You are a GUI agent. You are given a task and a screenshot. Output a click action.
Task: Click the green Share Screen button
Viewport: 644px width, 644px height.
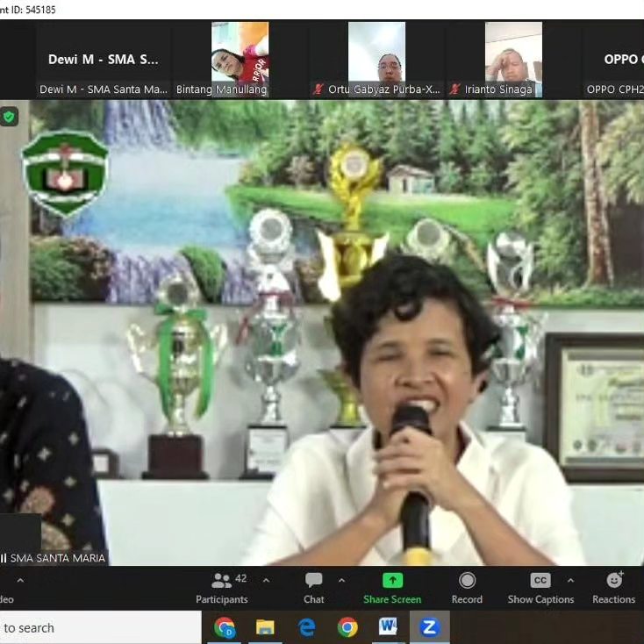(x=392, y=588)
